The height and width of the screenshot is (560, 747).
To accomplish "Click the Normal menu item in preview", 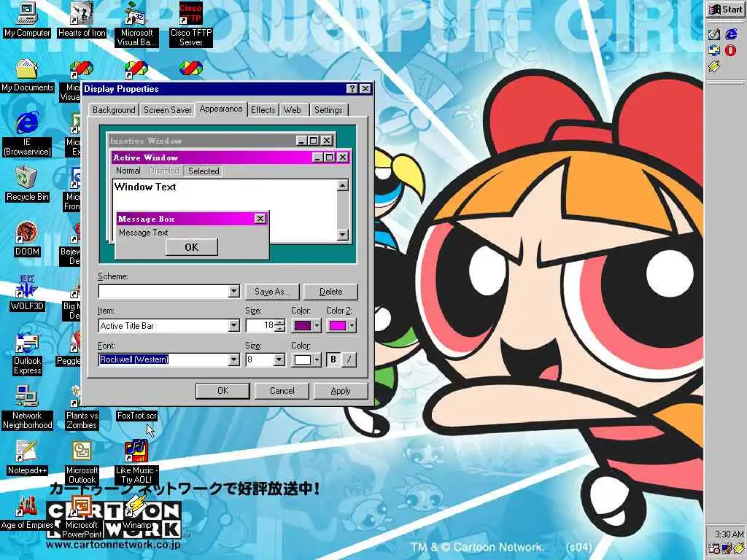I will 128,171.
